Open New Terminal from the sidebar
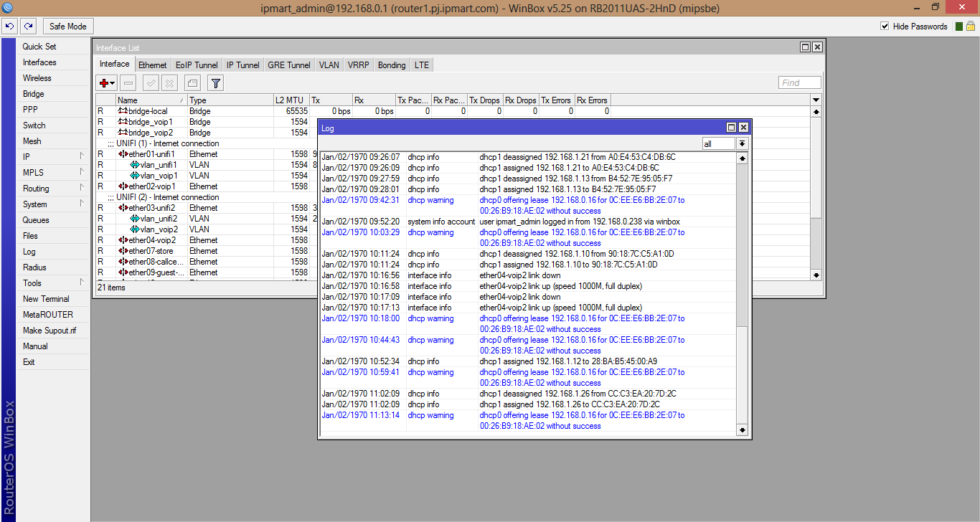The image size is (980, 522). click(x=54, y=299)
